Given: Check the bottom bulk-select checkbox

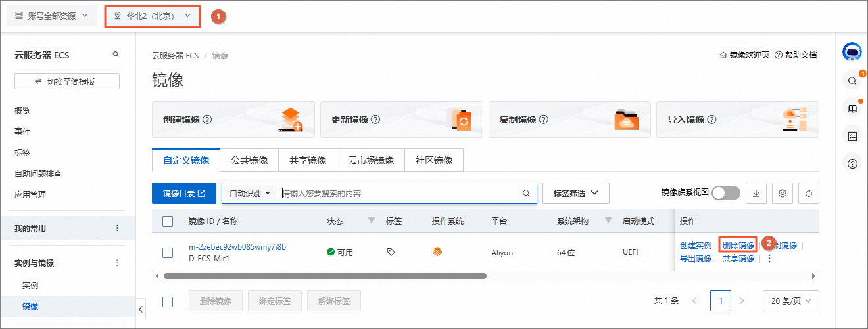Looking at the screenshot, I should (168, 301).
